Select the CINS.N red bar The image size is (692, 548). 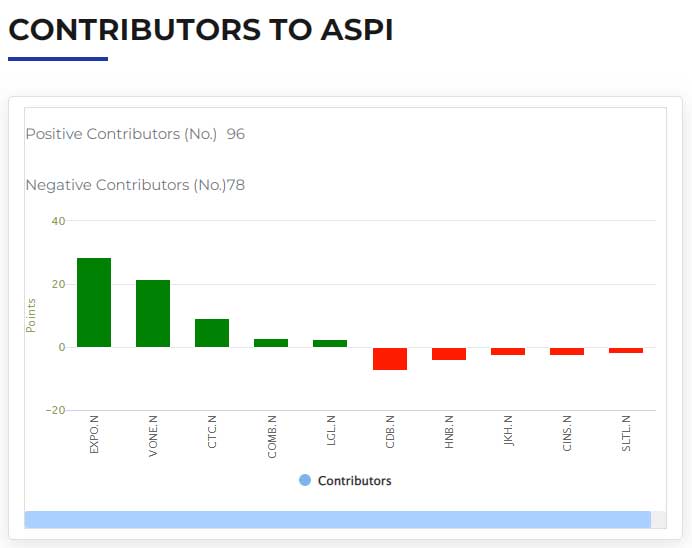567,351
